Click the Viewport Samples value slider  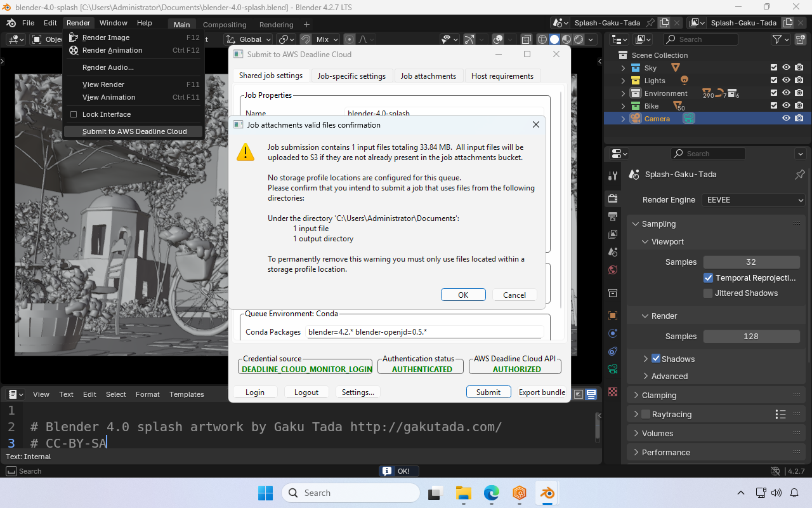751,262
